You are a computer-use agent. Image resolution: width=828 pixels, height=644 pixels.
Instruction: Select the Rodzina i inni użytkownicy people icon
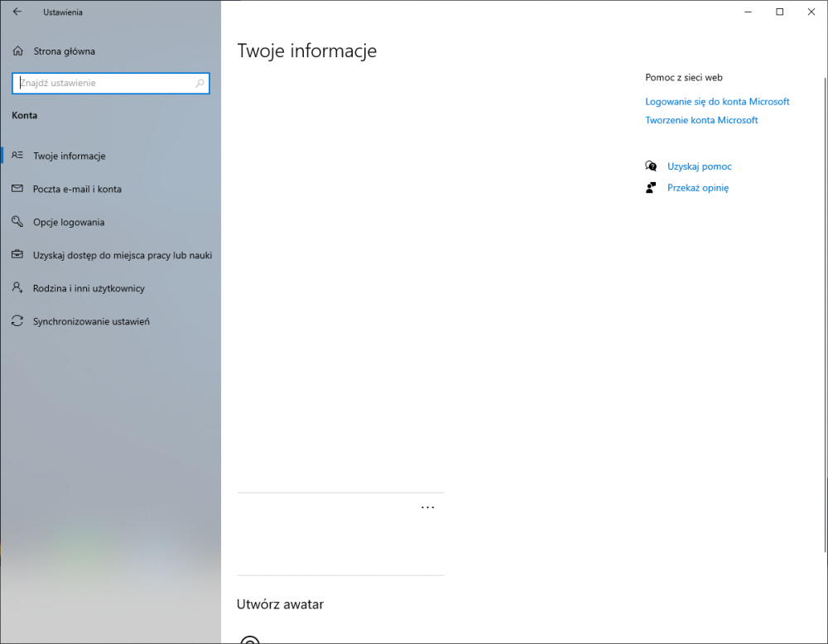pyautogui.click(x=17, y=288)
